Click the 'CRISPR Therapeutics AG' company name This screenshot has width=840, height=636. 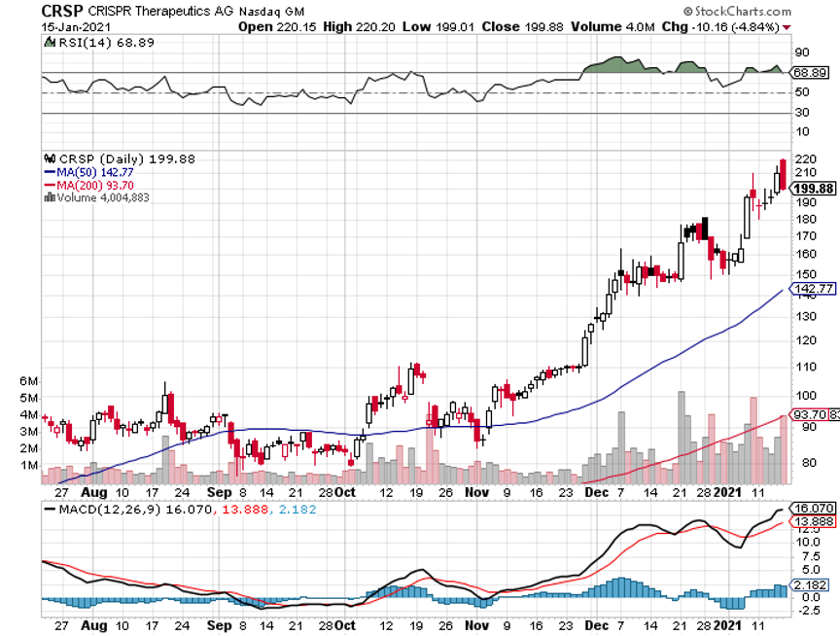[160, 12]
